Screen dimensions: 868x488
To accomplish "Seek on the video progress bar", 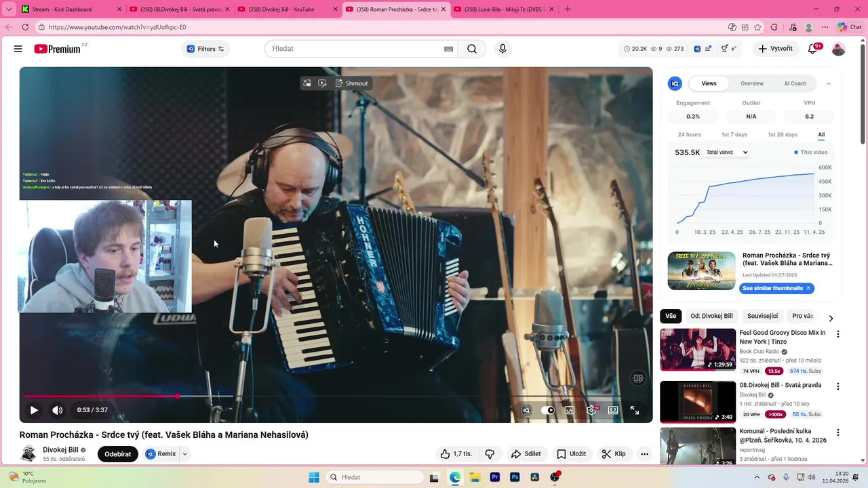I will tap(336, 396).
